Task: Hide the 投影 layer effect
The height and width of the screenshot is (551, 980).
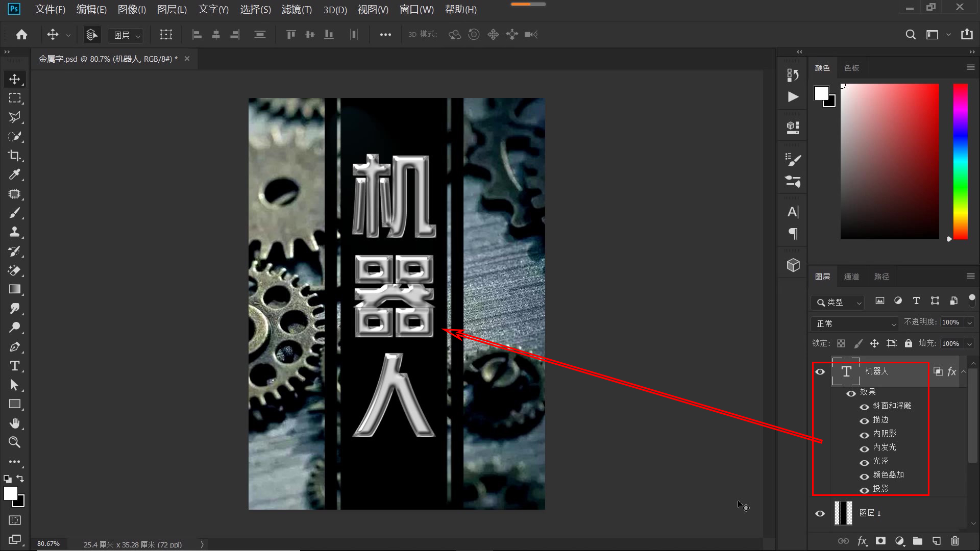Action: (865, 489)
